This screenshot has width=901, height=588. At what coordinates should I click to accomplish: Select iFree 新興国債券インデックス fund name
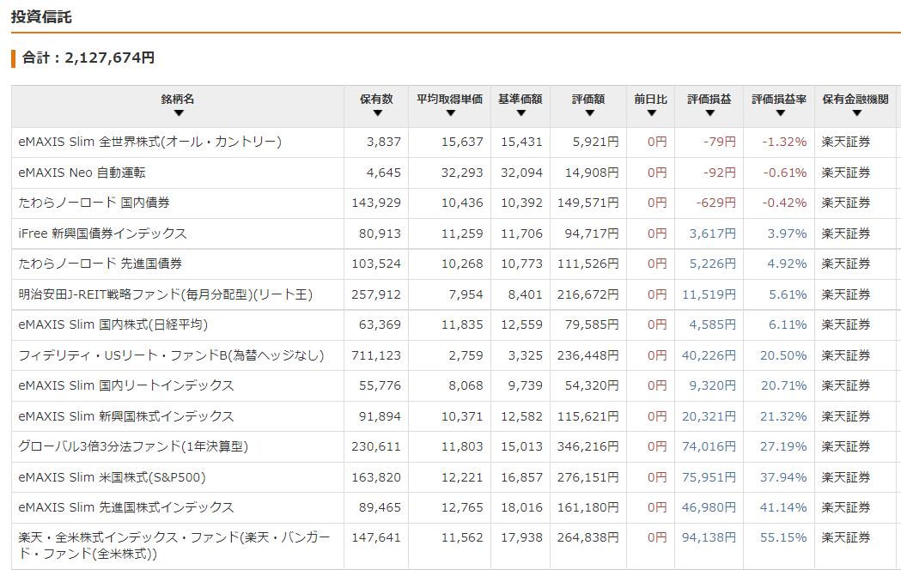[x=102, y=233]
